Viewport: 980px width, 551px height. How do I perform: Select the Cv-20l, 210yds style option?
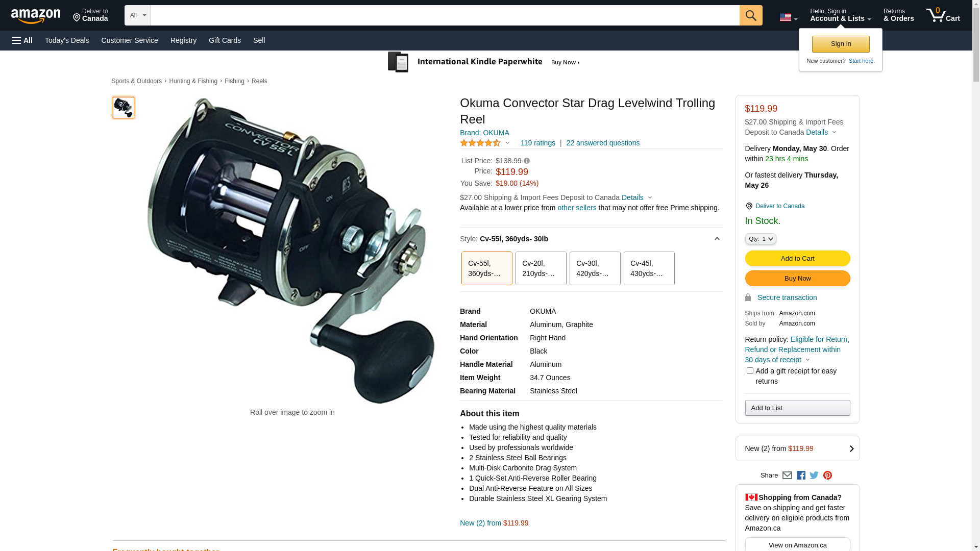(541, 268)
